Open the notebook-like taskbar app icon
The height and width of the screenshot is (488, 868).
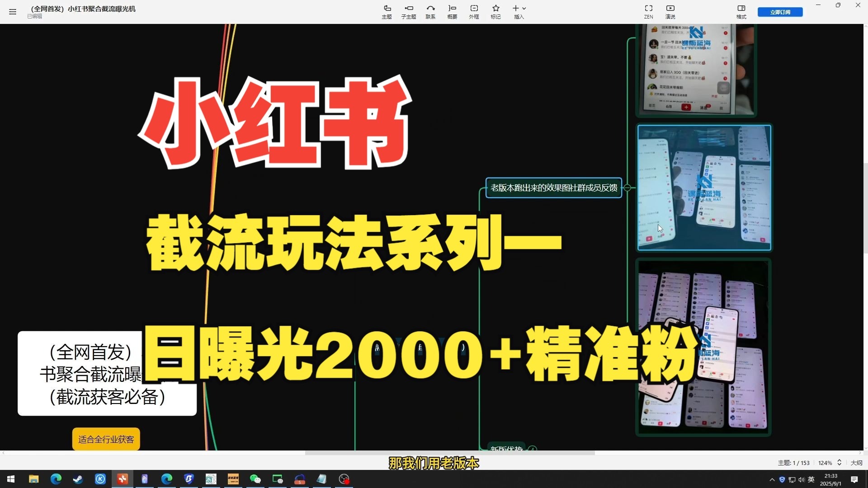(322, 479)
